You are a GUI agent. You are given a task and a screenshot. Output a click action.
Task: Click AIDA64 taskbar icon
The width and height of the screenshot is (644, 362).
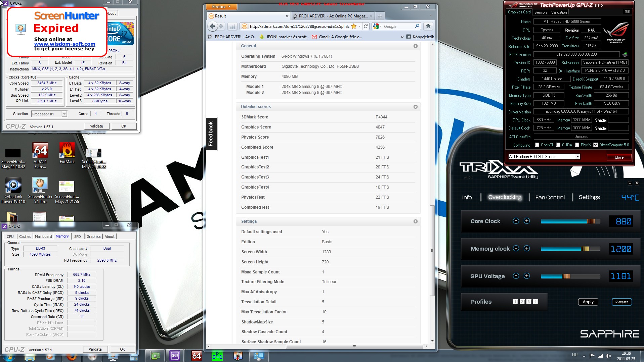197,356
